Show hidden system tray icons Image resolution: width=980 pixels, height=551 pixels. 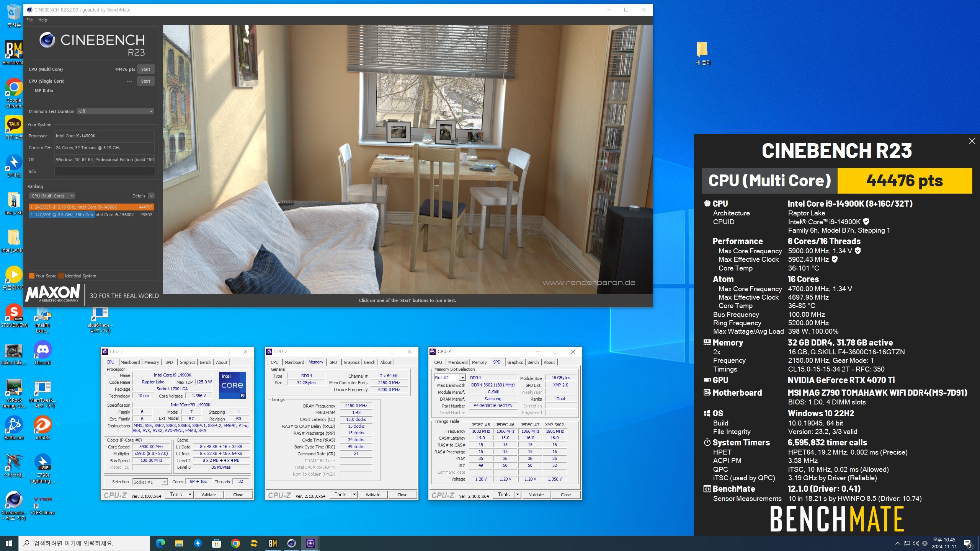(897, 543)
